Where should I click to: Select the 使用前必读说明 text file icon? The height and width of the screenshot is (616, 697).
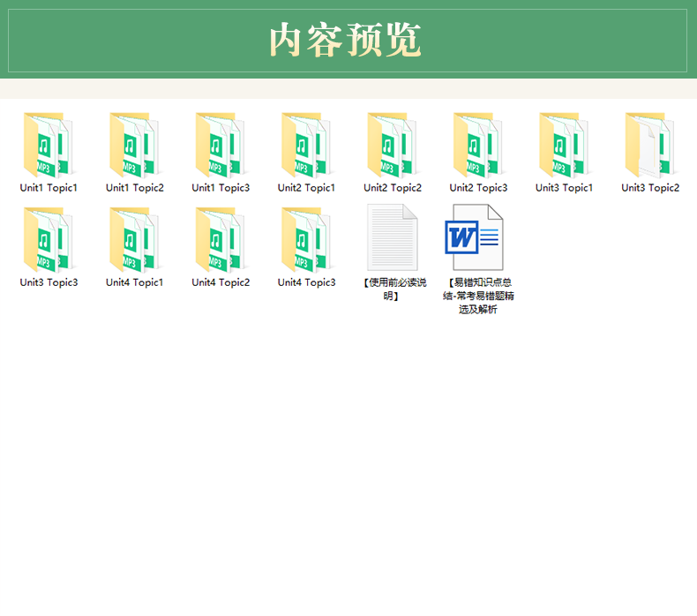(x=392, y=237)
